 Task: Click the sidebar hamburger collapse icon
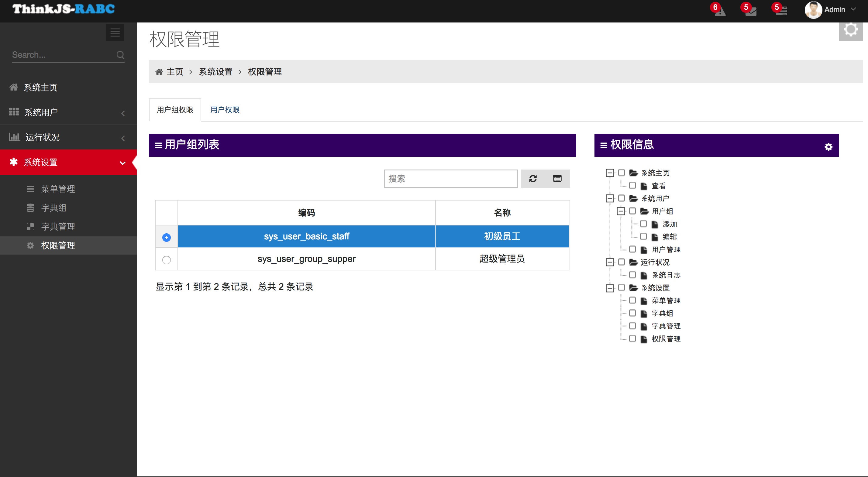[x=115, y=32]
